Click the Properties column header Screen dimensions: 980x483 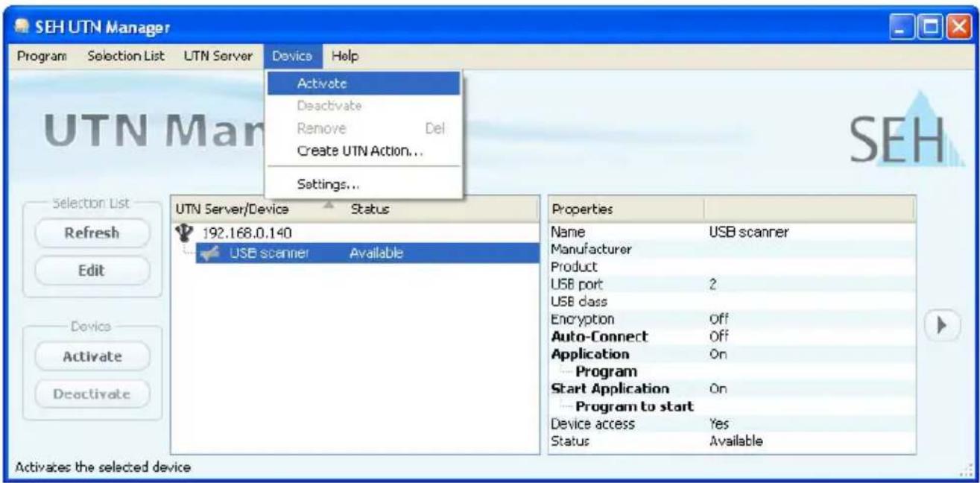click(x=626, y=209)
